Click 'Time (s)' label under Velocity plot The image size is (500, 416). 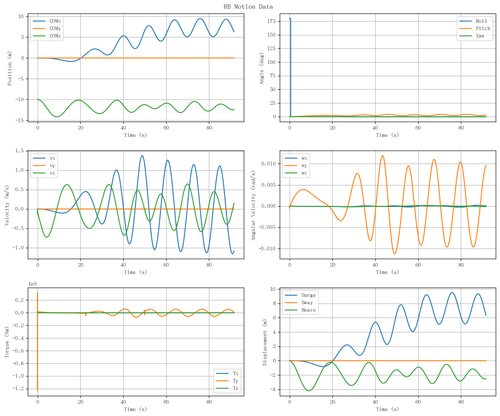point(136,272)
